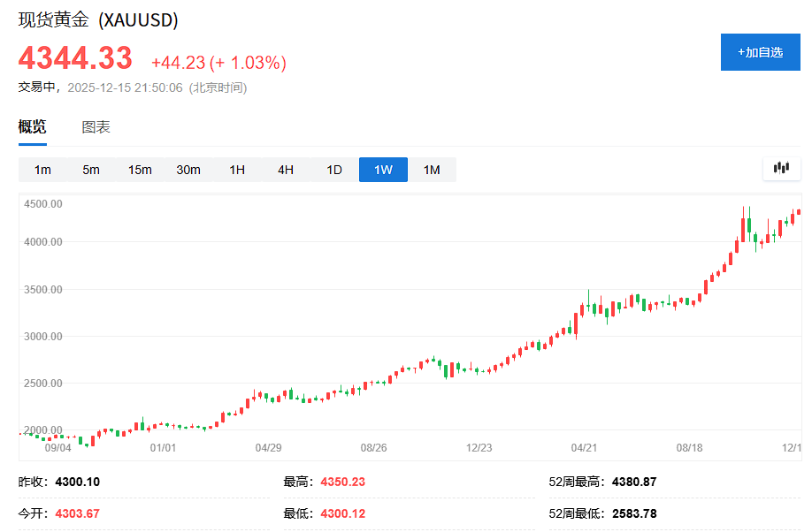The width and height of the screenshot is (812, 532).
Task: Select the 1m timeframe
Action: pyautogui.click(x=42, y=169)
